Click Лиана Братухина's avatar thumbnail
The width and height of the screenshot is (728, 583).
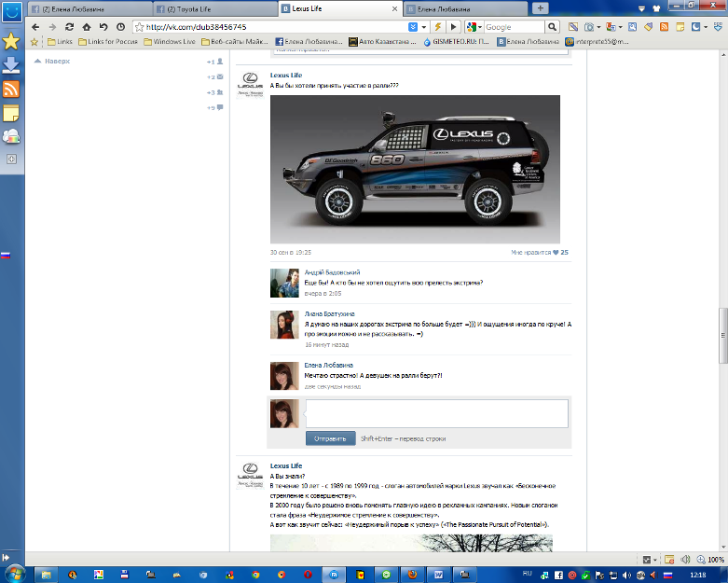(284, 325)
